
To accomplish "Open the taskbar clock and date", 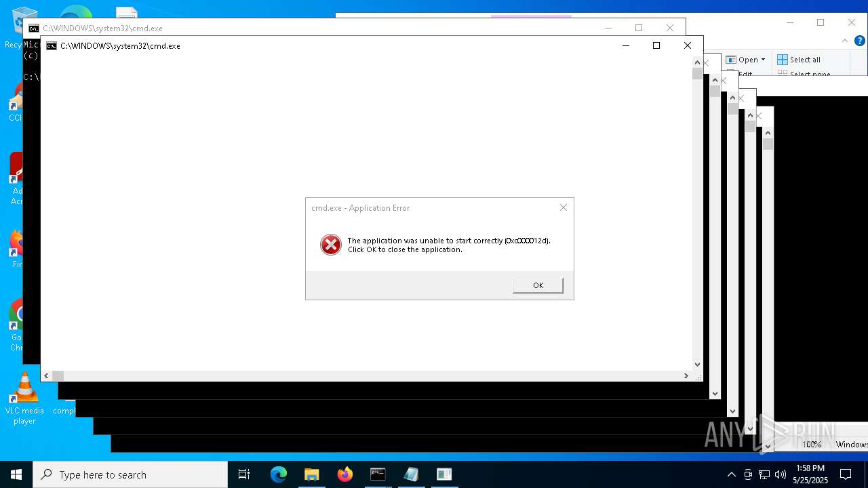I will point(810,474).
